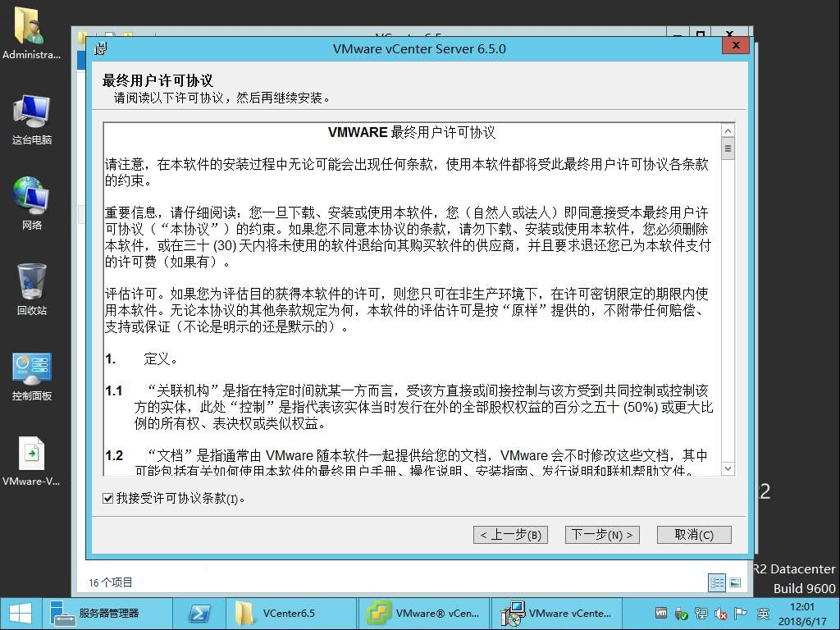This screenshot has width=840, height=630.
Task: Click the safely remove hardware tray icon
Action: pos(681,613)
